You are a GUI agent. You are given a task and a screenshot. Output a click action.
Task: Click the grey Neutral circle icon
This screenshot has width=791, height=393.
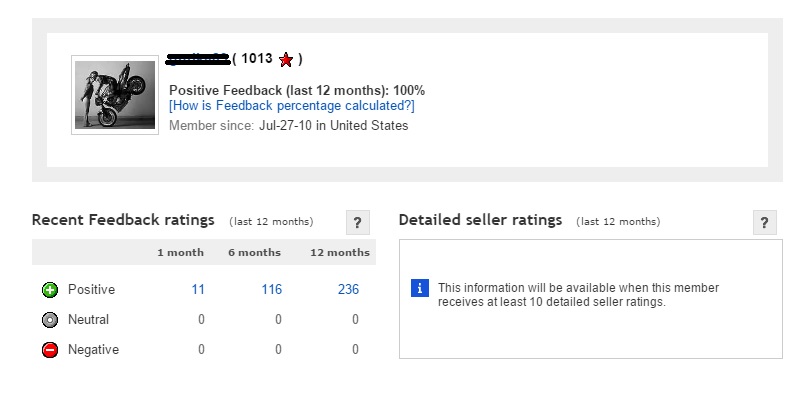click(50, 320)
